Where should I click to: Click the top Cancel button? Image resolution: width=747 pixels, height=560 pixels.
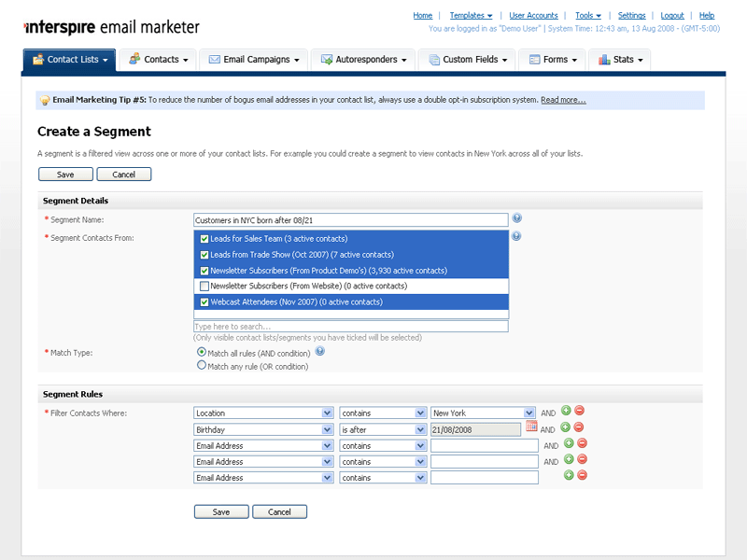tap(124, 175)
